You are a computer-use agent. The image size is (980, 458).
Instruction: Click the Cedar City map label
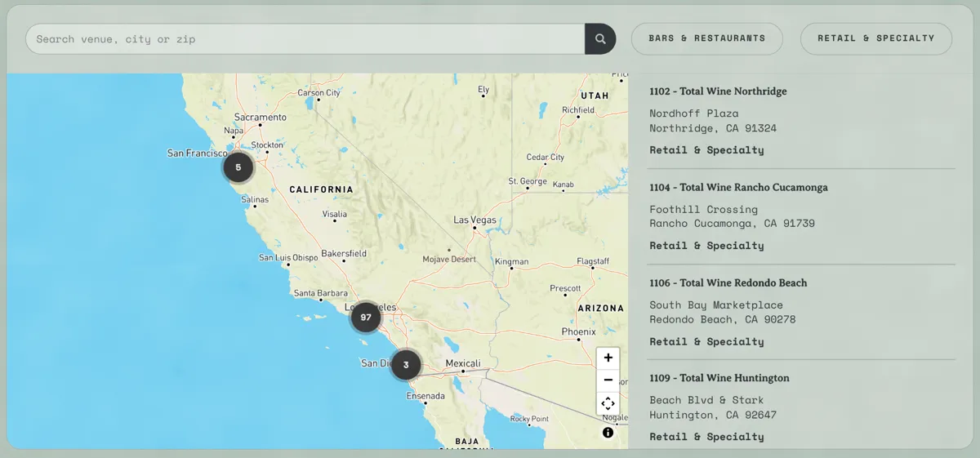(546, 158)
